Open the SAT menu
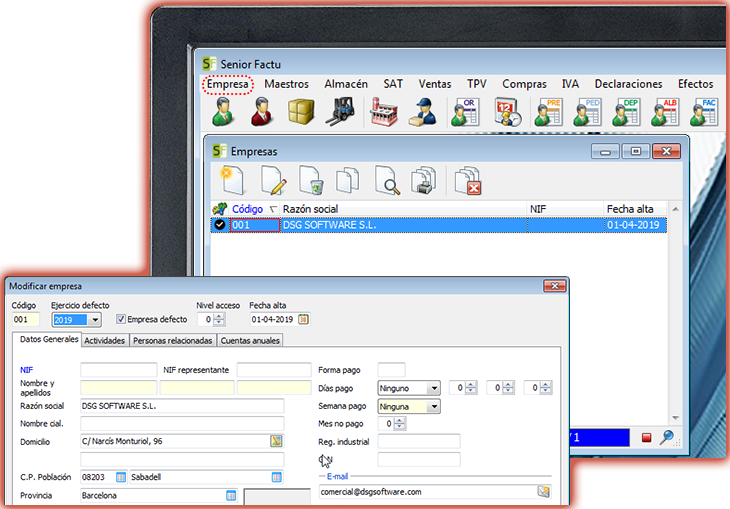730x509 pixels. 393,84
